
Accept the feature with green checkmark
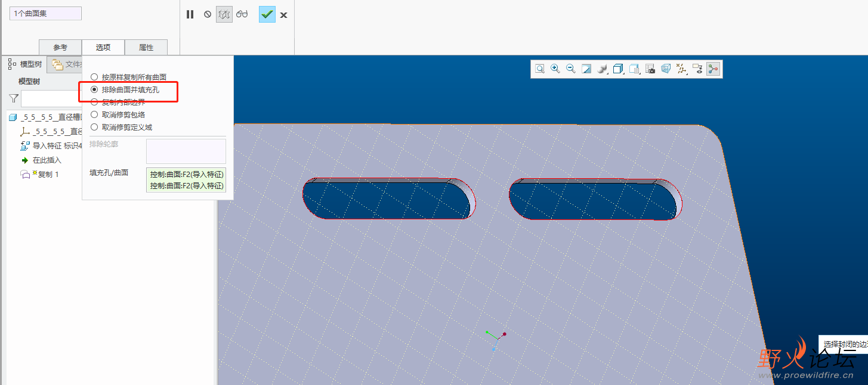(x=267, y=14)
